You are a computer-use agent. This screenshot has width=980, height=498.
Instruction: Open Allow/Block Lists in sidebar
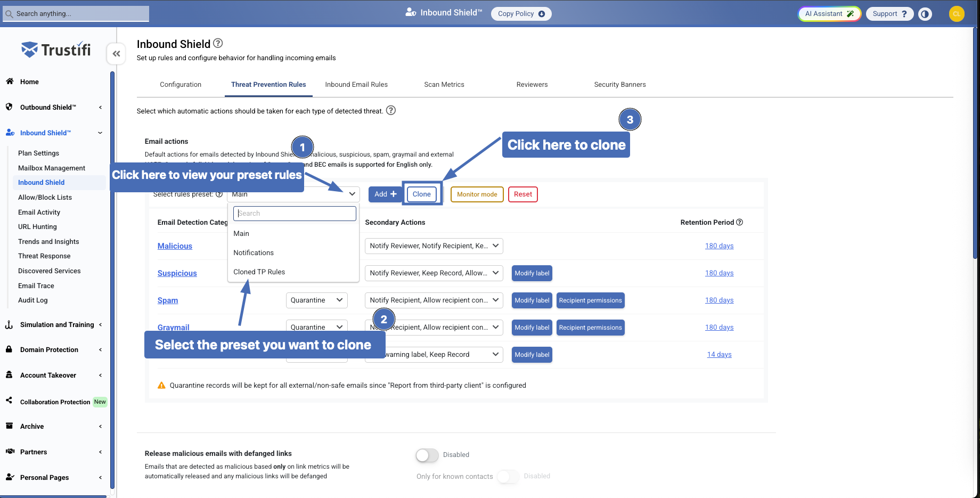45,198
